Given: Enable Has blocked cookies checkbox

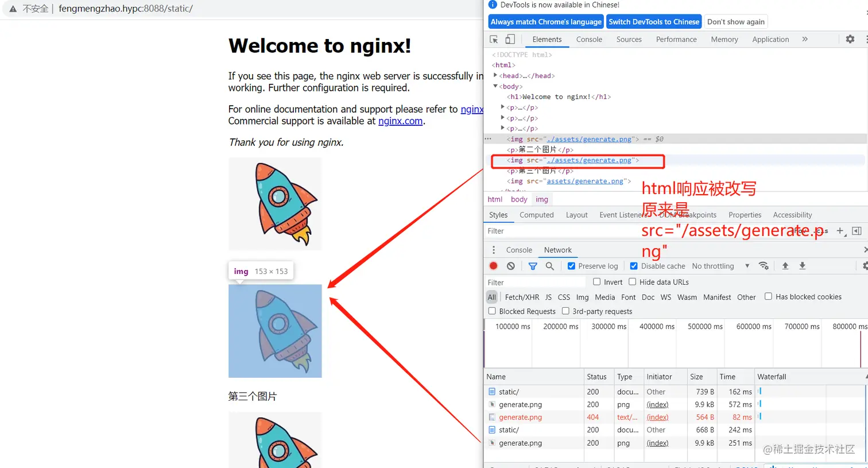Looking at the screenshot, I should point(768,296).
